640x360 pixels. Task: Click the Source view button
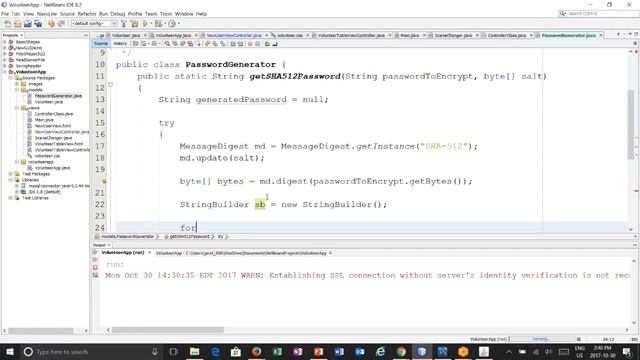[x=101, y=44]
